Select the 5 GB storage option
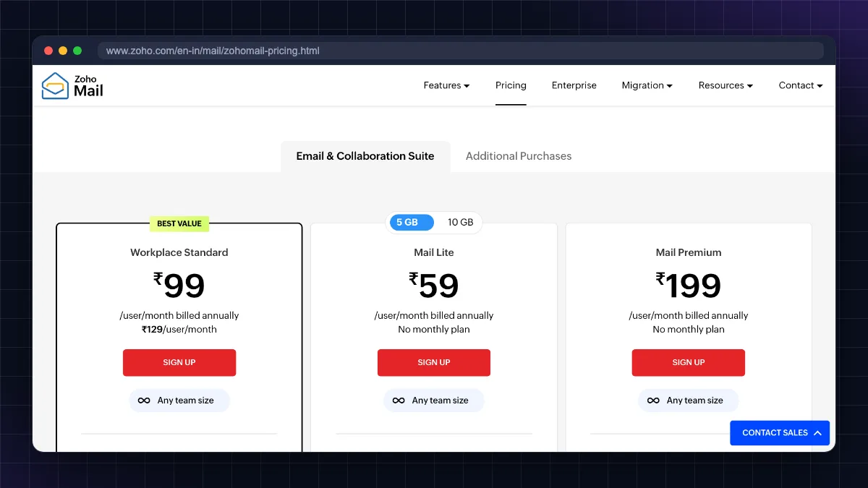 (412, 223)
